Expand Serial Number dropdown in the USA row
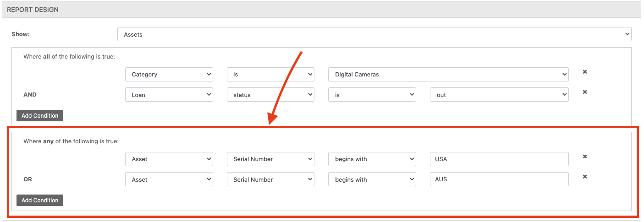Screen dimensions: 644x222 270,159
